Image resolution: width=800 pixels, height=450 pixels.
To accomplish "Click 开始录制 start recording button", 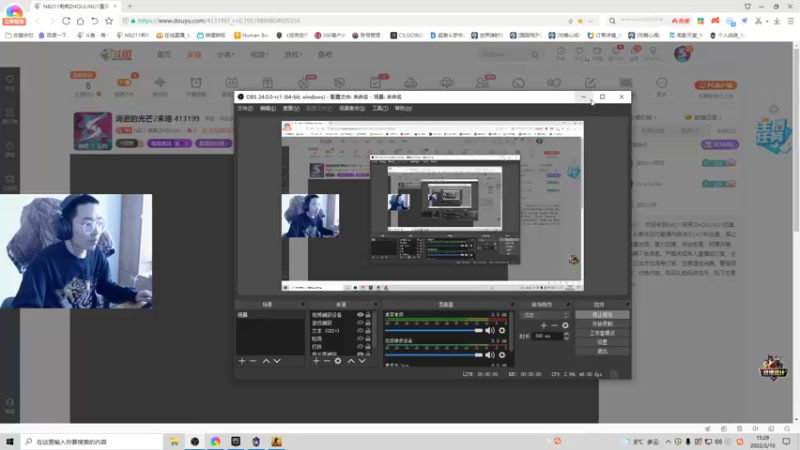I will [602, 324].
